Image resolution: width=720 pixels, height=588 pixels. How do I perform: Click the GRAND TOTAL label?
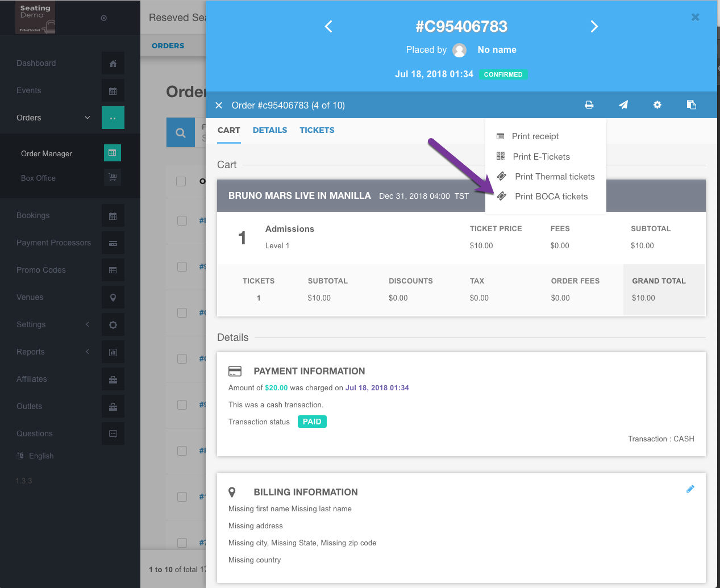pos(659,281)
